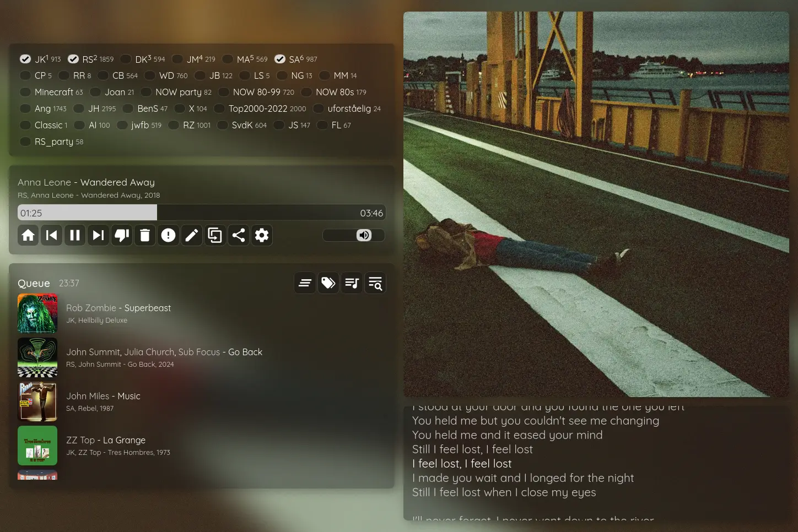Viewport: 798px width, 532px height.
Task: Skip to the next track
Action: click(98, 236)
